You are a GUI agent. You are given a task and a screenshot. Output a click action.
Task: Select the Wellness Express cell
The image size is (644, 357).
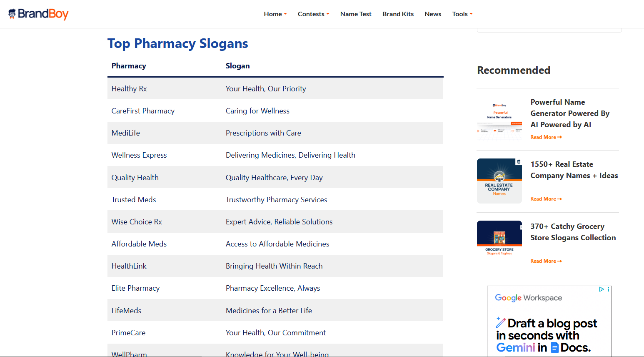click(139, 155)
